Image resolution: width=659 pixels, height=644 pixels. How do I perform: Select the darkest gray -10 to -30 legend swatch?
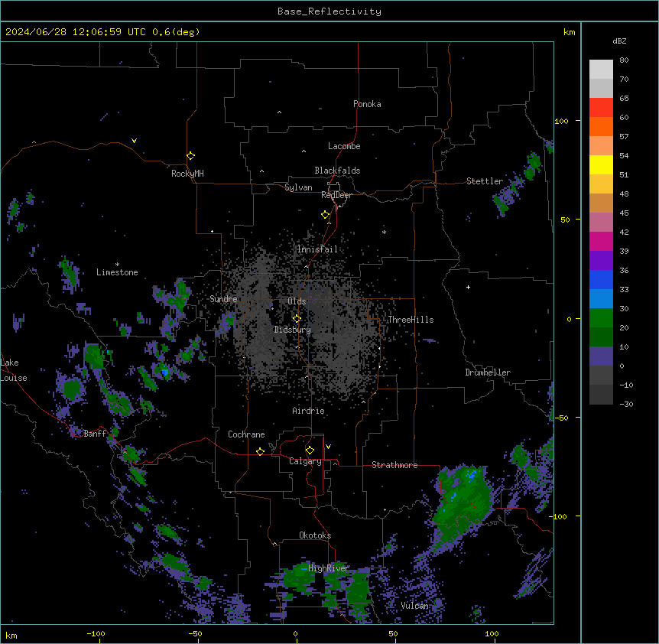[601, 395]
